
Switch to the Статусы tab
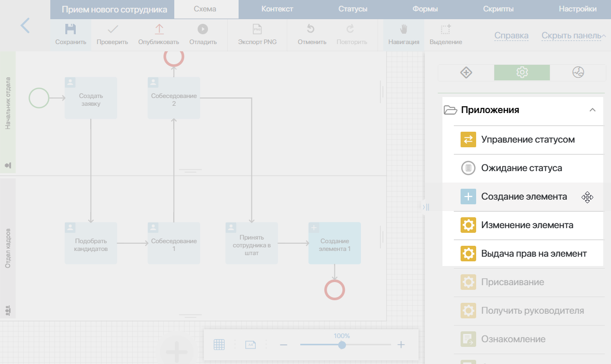tap(353, 9)
